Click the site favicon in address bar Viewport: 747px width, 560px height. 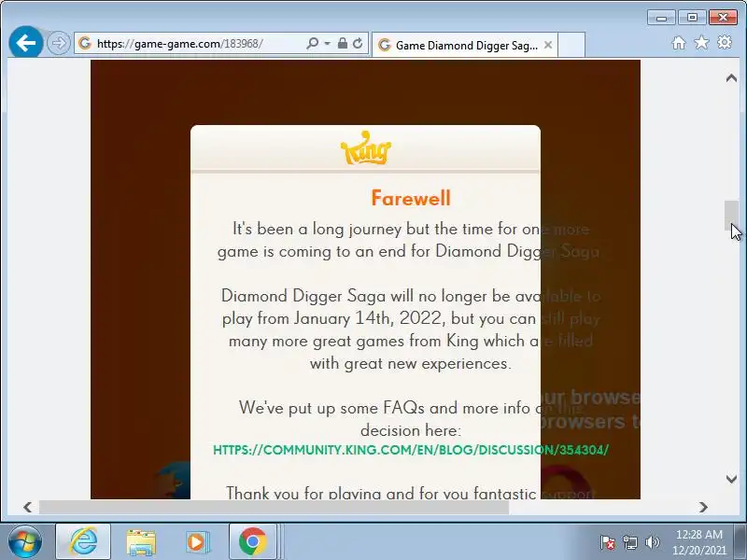[x=85, y=43]
